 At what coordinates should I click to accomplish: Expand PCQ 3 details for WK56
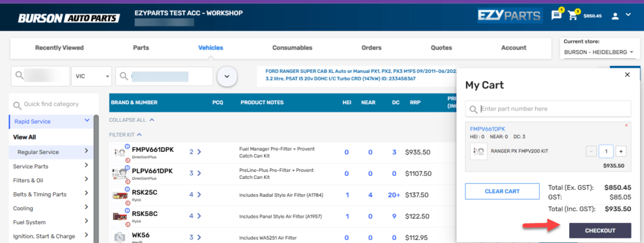click(195, 237)
